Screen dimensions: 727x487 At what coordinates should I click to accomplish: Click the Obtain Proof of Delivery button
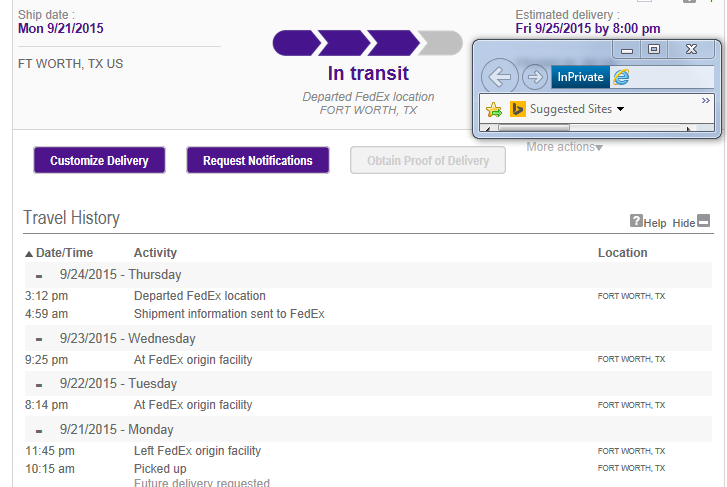click(427, 160)
